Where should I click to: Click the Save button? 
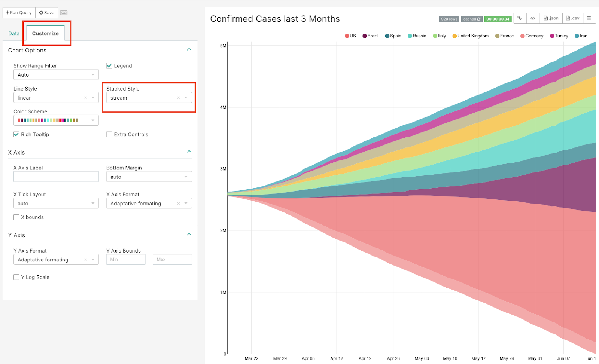(x=47, y=13)
